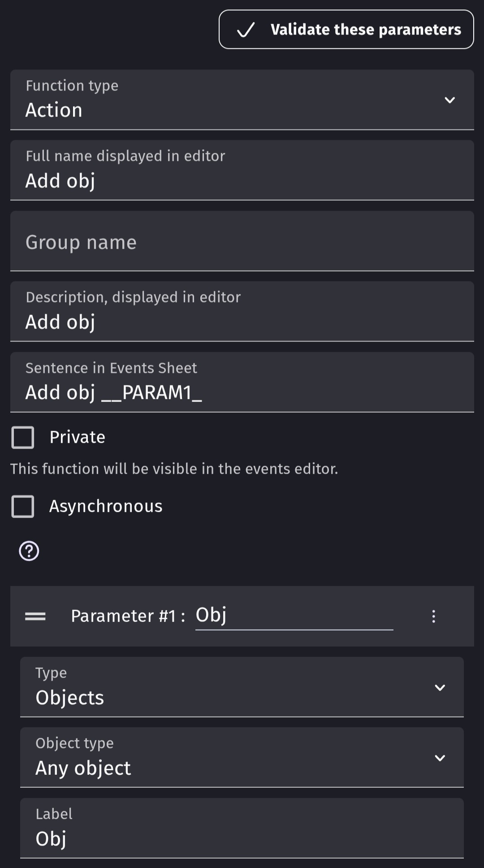Click the Object type chevron arrow

click(440, 758)
